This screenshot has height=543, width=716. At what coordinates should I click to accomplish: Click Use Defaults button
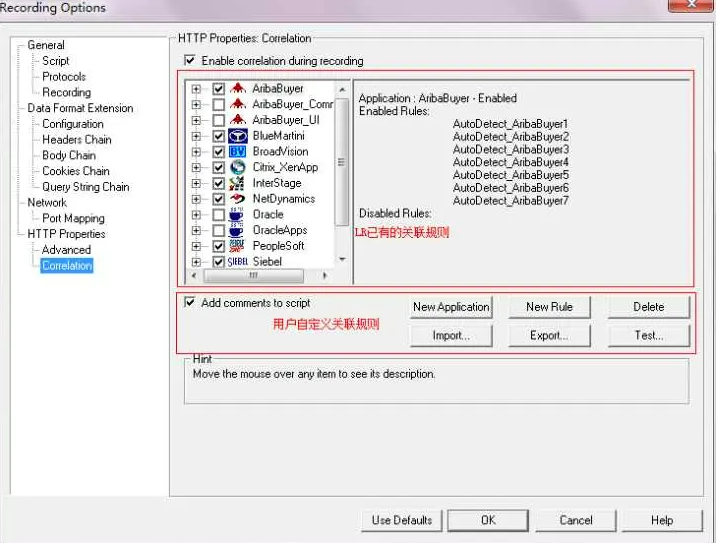[402, 521]
